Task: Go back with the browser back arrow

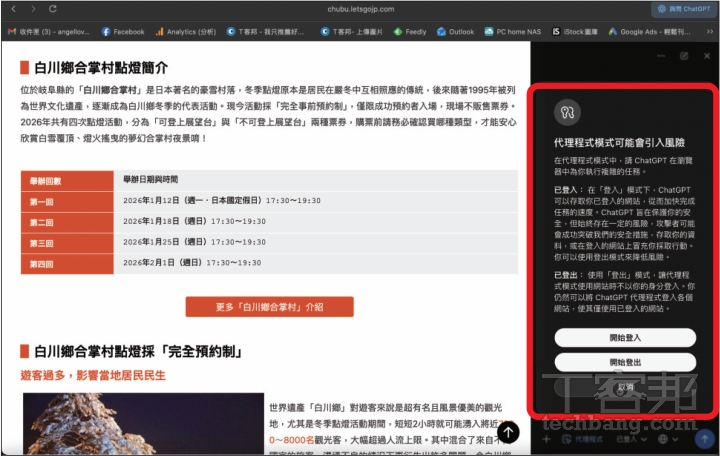Action: (x=14, y=9)
